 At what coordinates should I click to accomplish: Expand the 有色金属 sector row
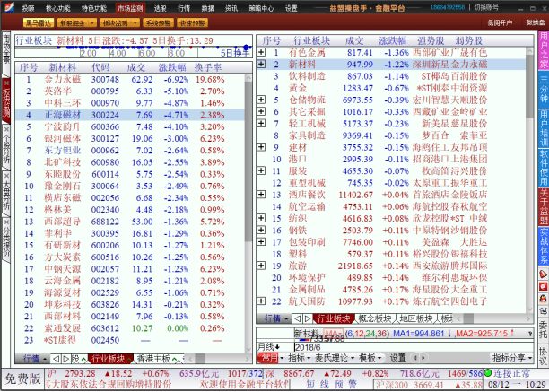point(261,52)
